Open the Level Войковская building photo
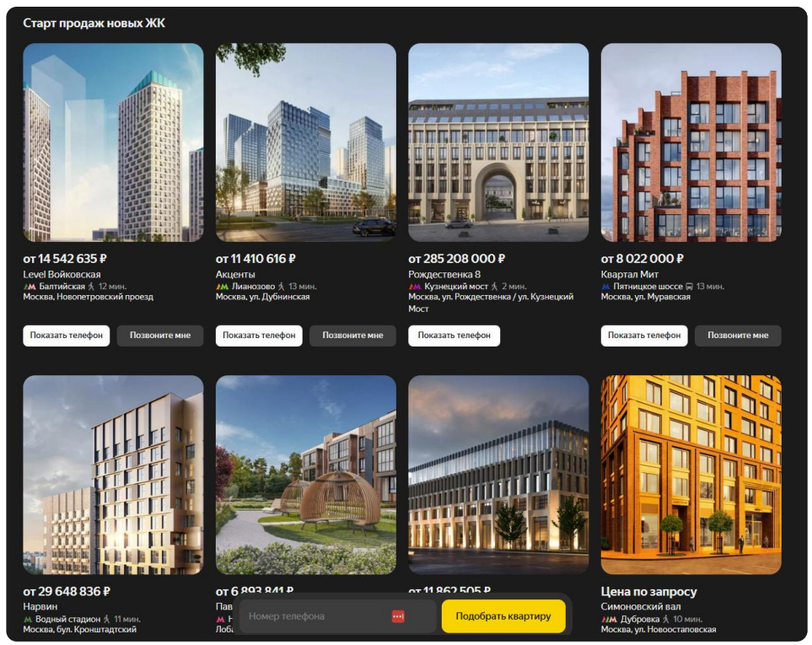 [114, 142]
